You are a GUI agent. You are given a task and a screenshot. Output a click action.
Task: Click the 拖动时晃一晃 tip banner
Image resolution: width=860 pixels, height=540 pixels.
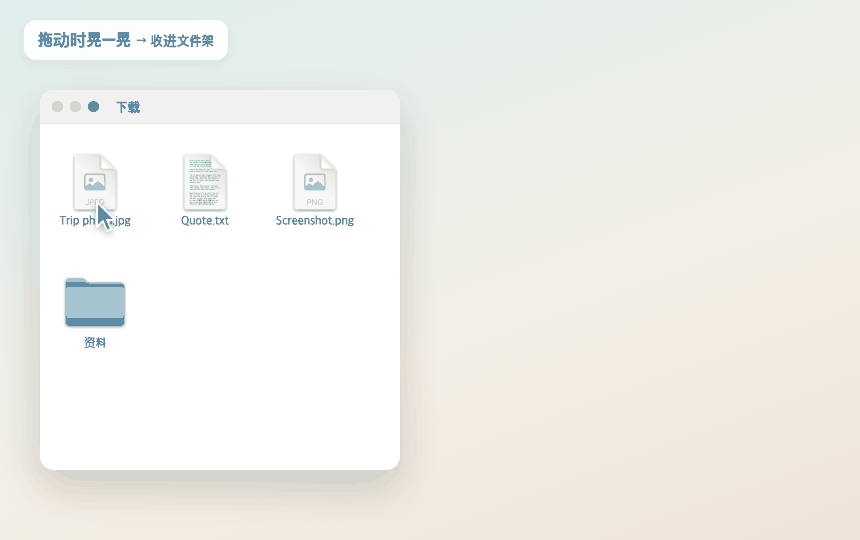tap(126, 40)
